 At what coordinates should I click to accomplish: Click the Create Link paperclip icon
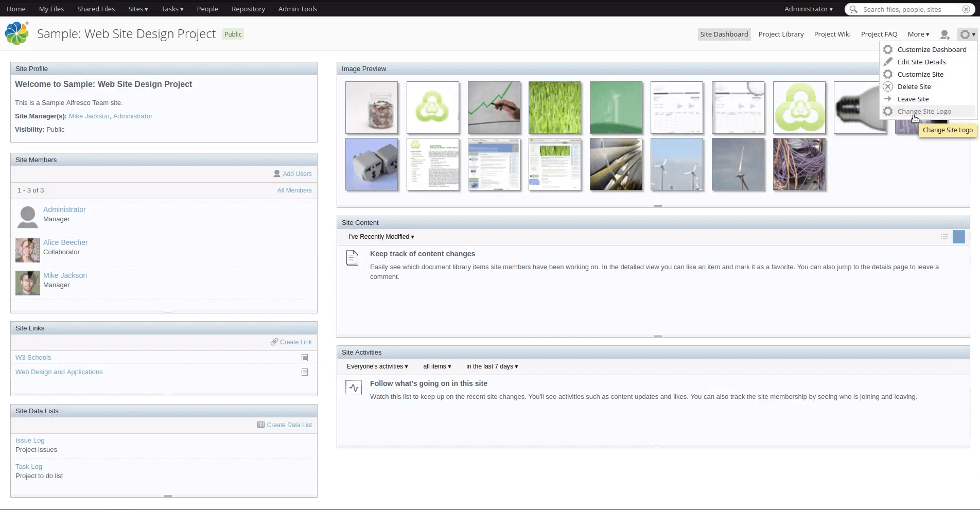[274, 342]
